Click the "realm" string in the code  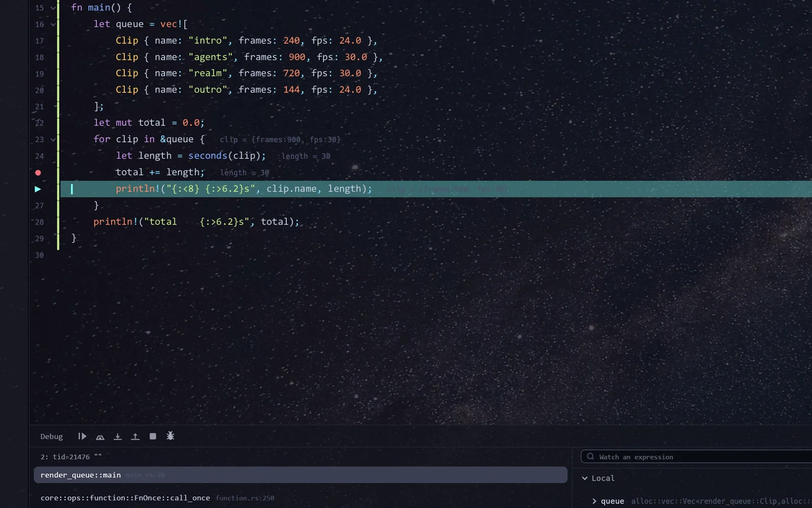coord(208,73)
